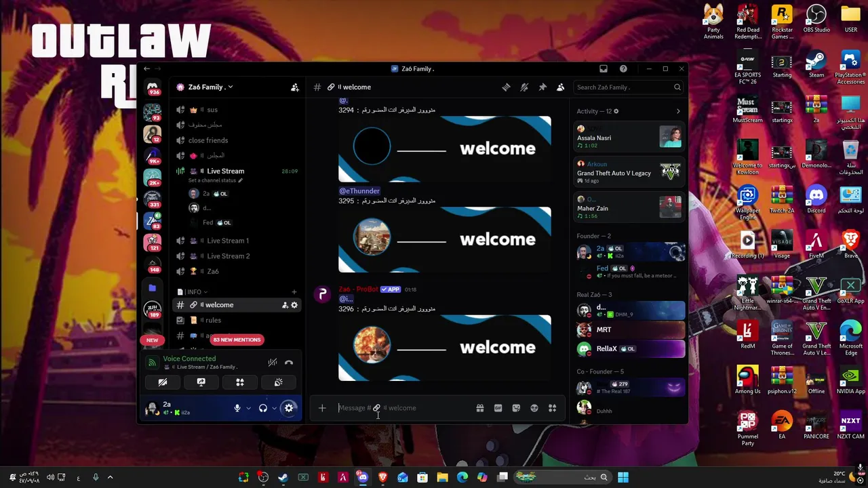The width and height of the screenshot is (868, 488).
Task: Open pinned messages in welcome channel
Action: click(542, 87)
